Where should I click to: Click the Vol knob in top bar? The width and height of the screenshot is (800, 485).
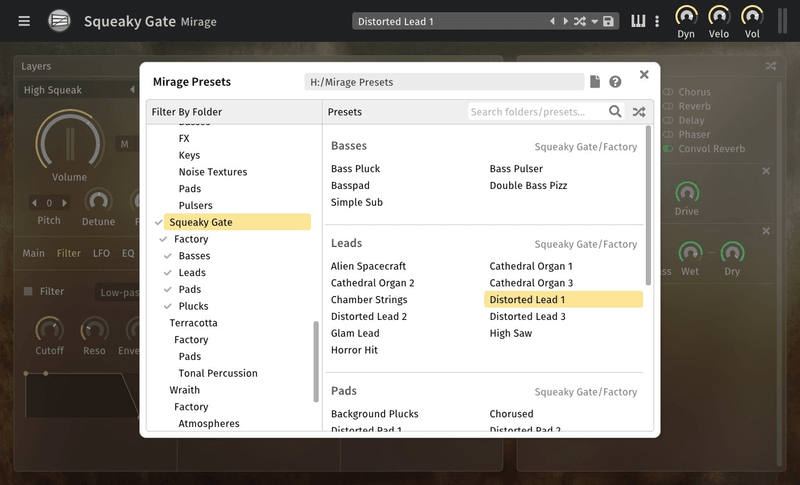tap(750, 17)
